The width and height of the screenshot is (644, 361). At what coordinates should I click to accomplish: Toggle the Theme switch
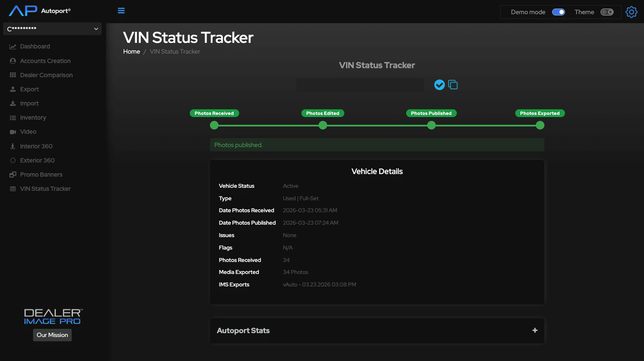[x=607, y=12]
